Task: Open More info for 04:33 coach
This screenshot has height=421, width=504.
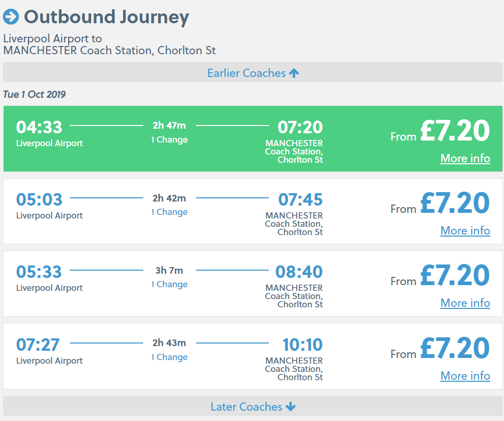Action: pos(465,158)
